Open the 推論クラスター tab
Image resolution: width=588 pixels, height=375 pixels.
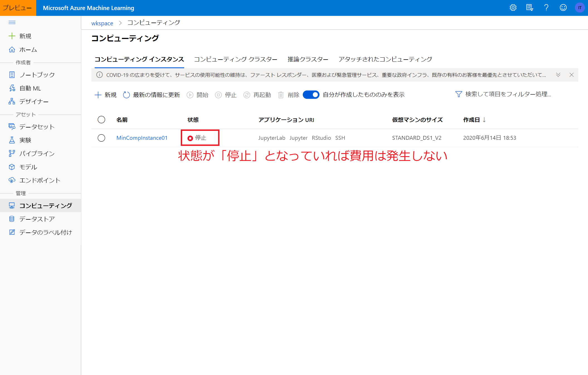click(308, 59)
